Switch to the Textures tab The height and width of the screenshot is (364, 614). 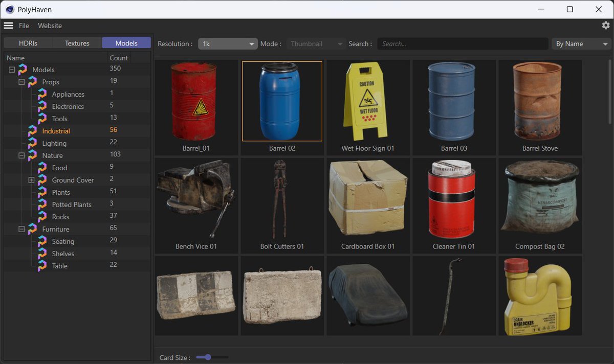(x=77, y=43)
